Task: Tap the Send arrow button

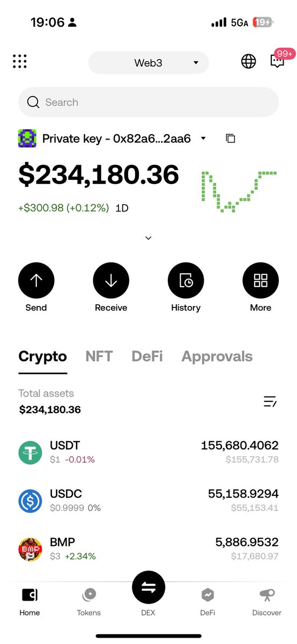Action: [36, 281]
